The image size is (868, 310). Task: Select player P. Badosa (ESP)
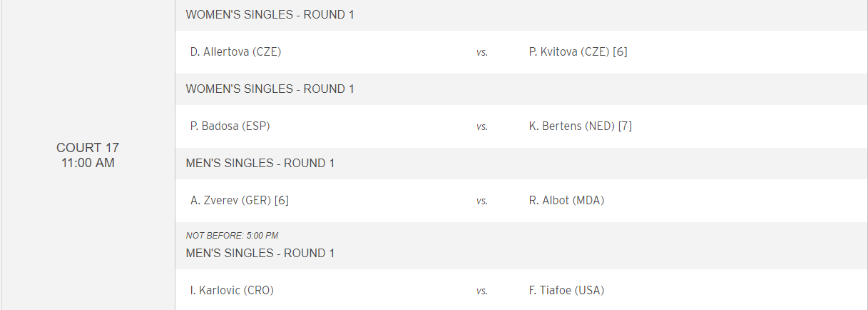pos(230,126)
